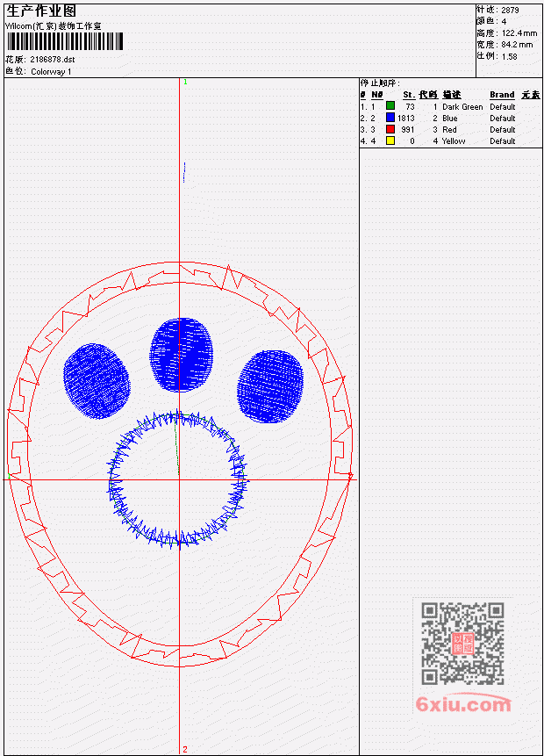Click the colour count value '4' in the header

[504, 21]
